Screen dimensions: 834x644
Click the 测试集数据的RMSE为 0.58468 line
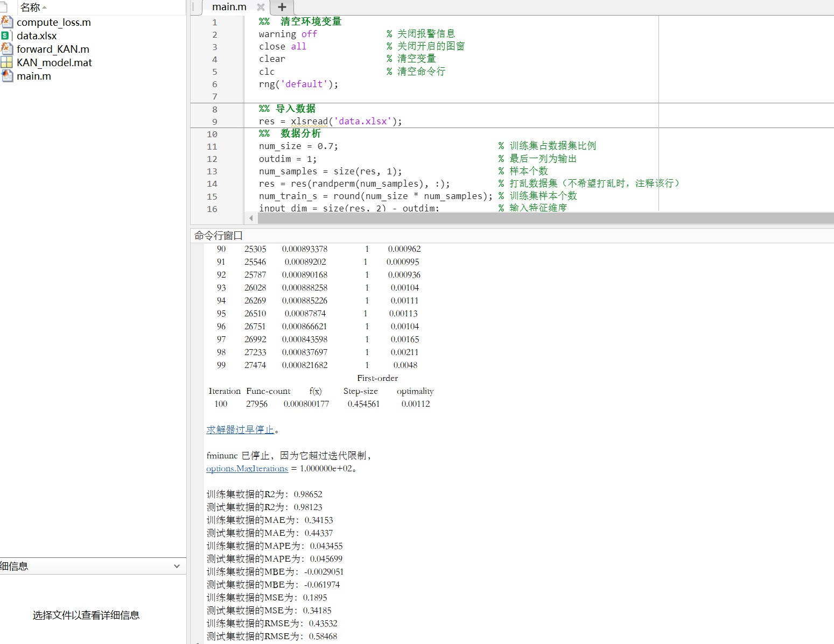click(x=272, y=636)
